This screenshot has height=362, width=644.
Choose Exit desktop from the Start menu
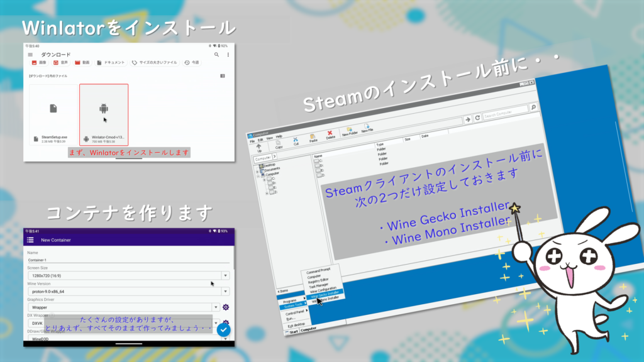[296, 325]
